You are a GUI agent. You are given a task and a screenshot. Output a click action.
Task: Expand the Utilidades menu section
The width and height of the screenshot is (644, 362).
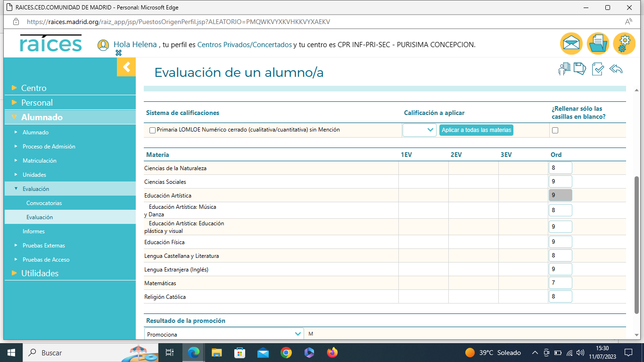[40, 273]
